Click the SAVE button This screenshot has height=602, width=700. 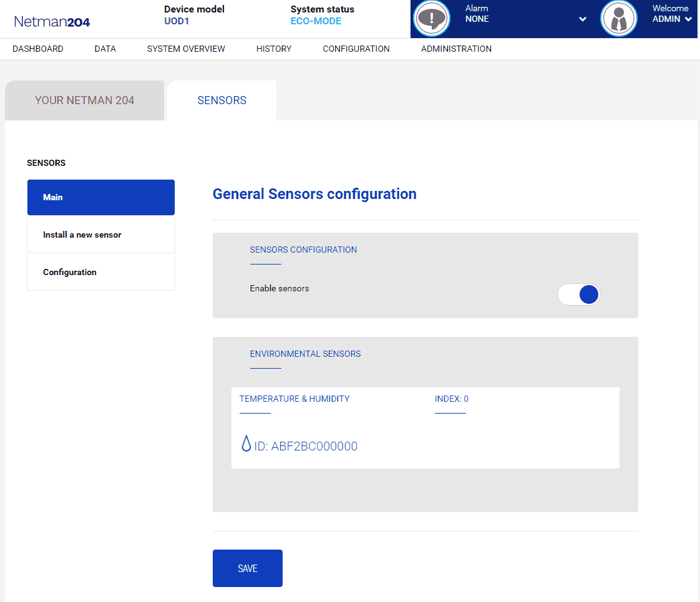coord(247,568)
